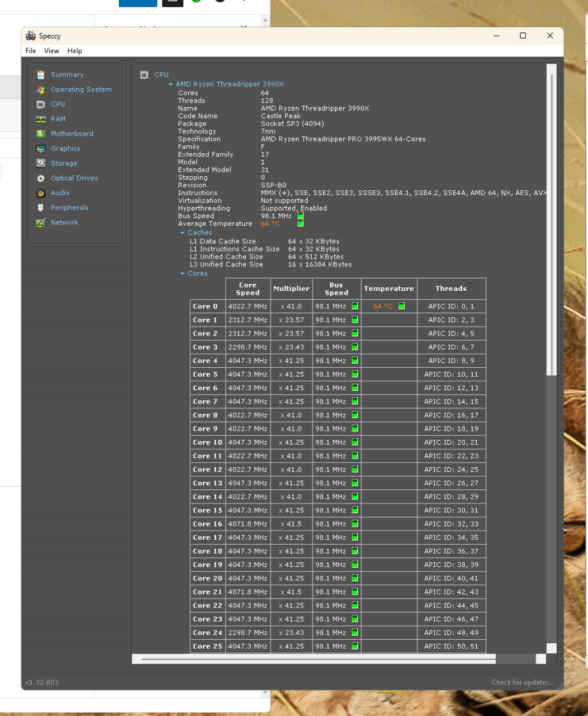Viewport: 588px width, 716px height.
Task: Click Core 0 temperature green indicator
Action: pos(402,306)
